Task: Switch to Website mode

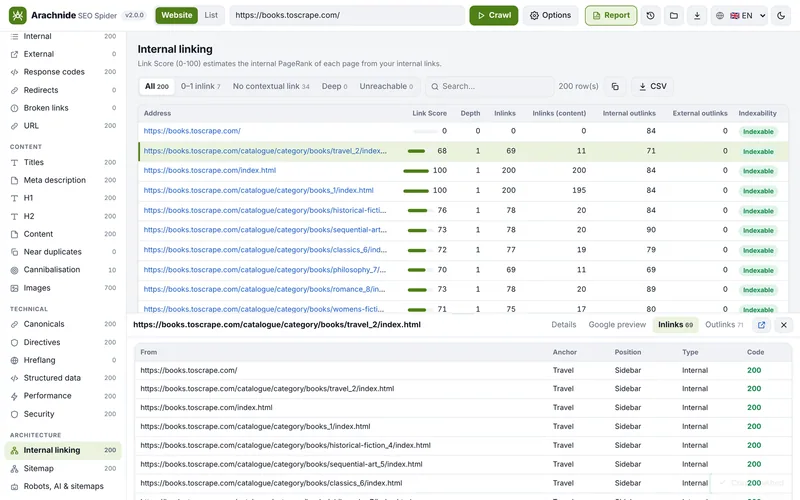Action: click(x=177, y=15)
